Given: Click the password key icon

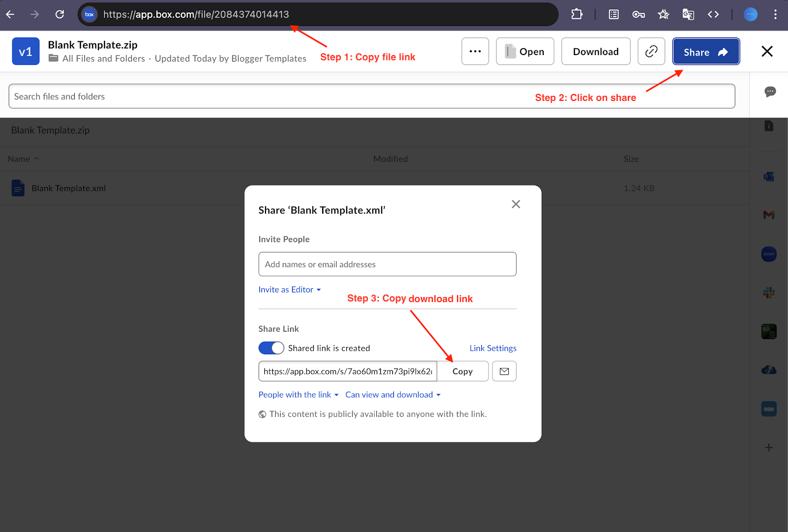Looking at the screenshot, I should pyautogui.click(x=639, y=14).
